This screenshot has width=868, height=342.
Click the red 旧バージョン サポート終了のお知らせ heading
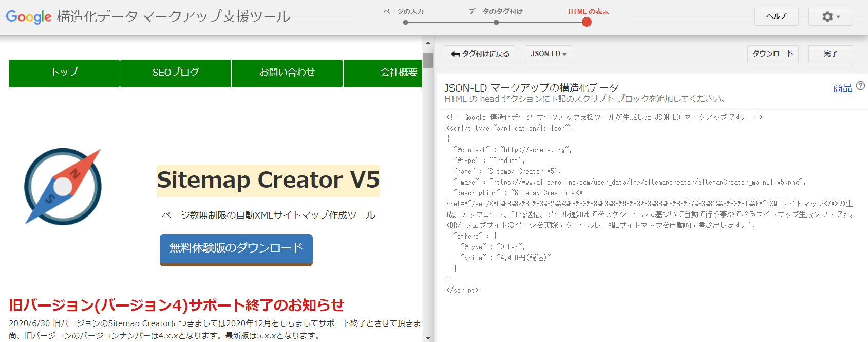177,305
